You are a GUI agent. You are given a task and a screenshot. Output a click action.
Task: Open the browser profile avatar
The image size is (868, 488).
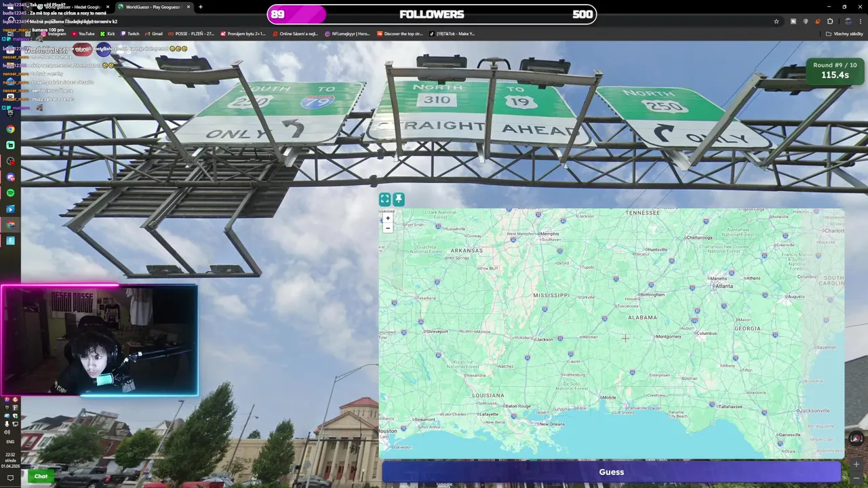pos(848,21)
